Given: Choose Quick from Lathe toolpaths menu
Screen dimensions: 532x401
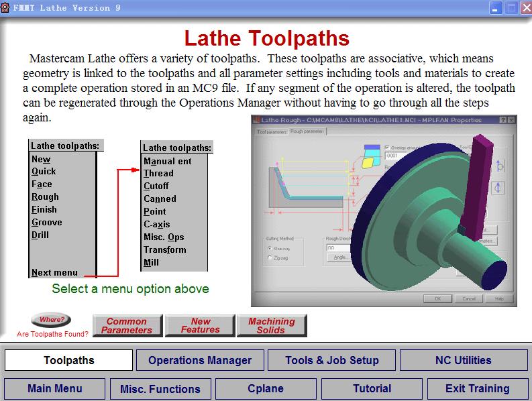Looking at the screenshot, I should click(x=44, y=171).
